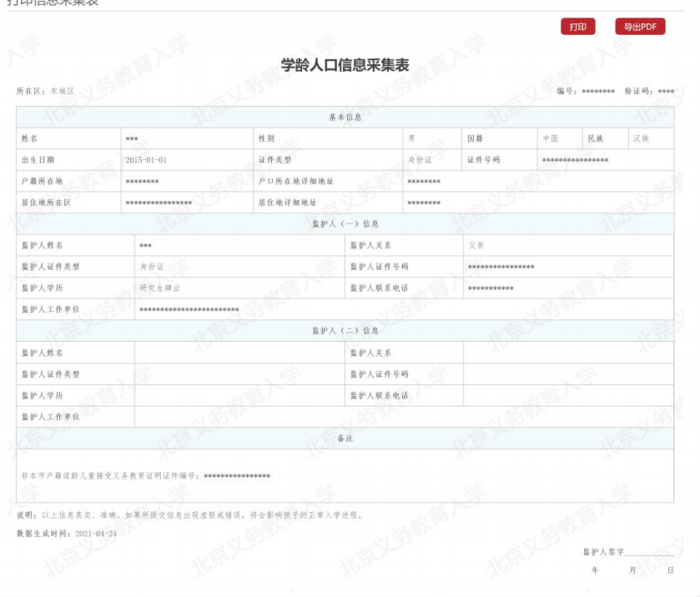The height and width of the screenshot is (597, 700).
Task: Click the 监护人签字 signature line
Action: (649, 553)
